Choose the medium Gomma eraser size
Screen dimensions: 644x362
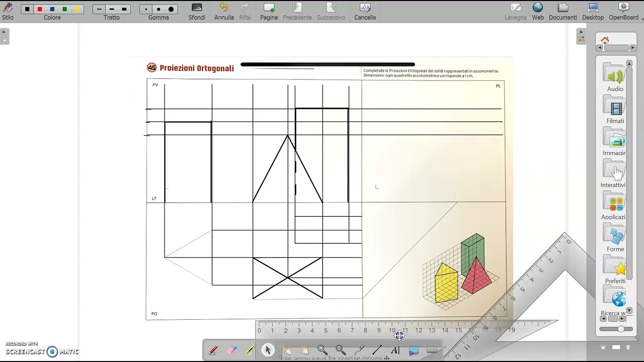tap(158, 9)
